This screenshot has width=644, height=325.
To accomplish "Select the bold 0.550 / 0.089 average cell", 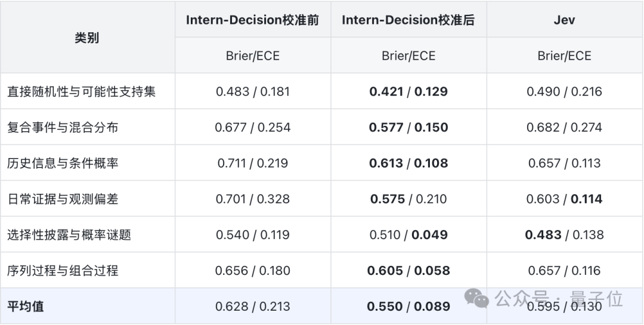I will [408, 306].
